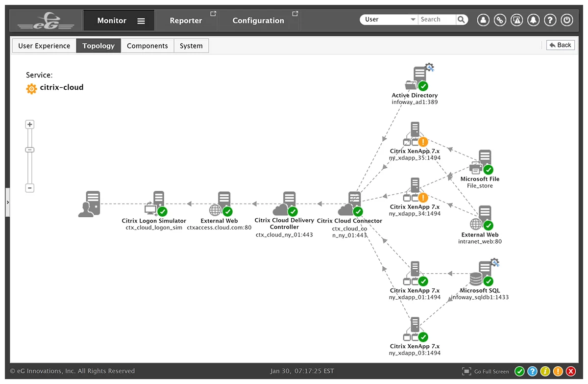Screen dimensions: 588x384
Task: Click the citrix-cloud service gear icon
Action: pyautogui.click(x=31, y=89)
